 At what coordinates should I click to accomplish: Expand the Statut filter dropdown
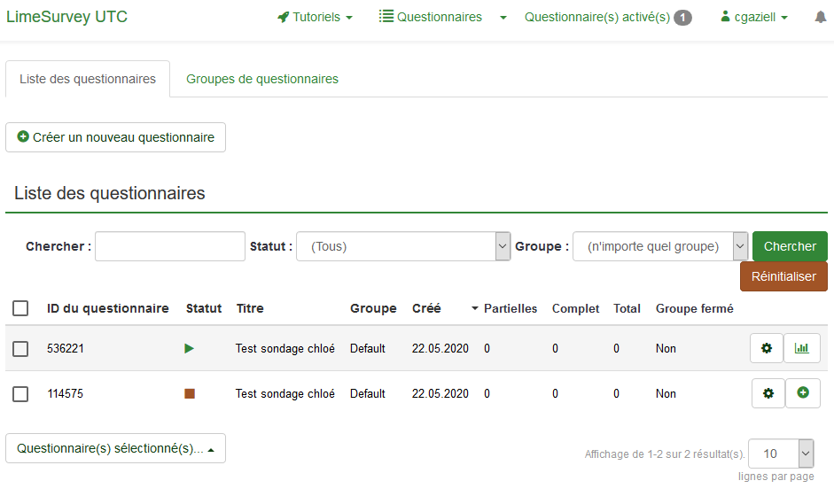[403, 246]
